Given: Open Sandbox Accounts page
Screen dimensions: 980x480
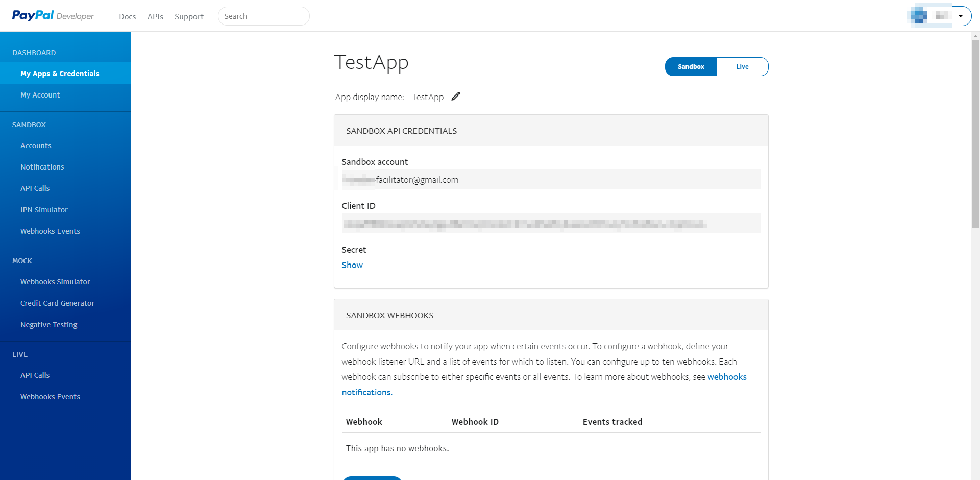Looking at the screenshot, I should (36, 146).
